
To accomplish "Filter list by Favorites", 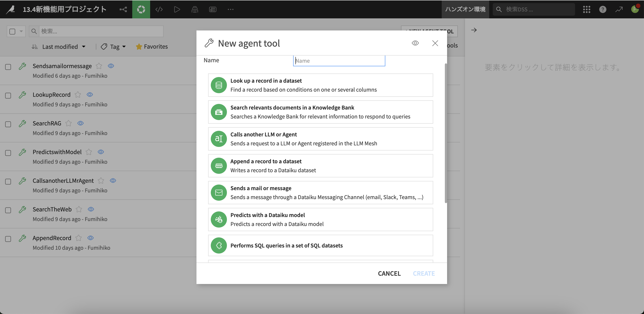I will pyautogui.click(x=152, y=47).
